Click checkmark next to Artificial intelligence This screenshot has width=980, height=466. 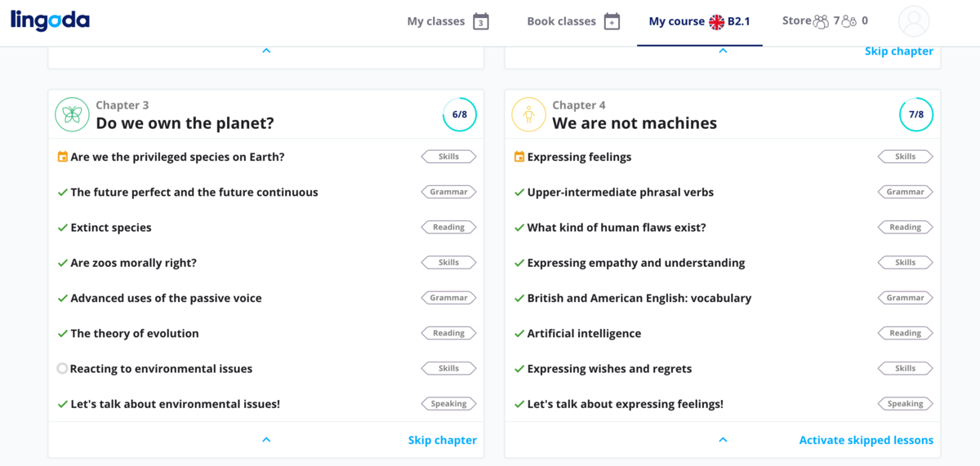tap(519, 334)
